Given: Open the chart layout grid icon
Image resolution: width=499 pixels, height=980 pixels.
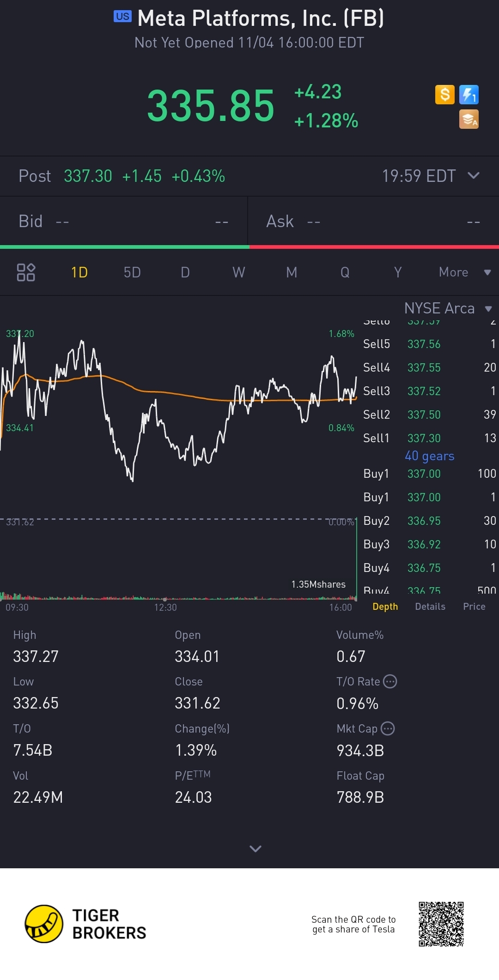Looking at the screenshot, I should pos(26,272).
